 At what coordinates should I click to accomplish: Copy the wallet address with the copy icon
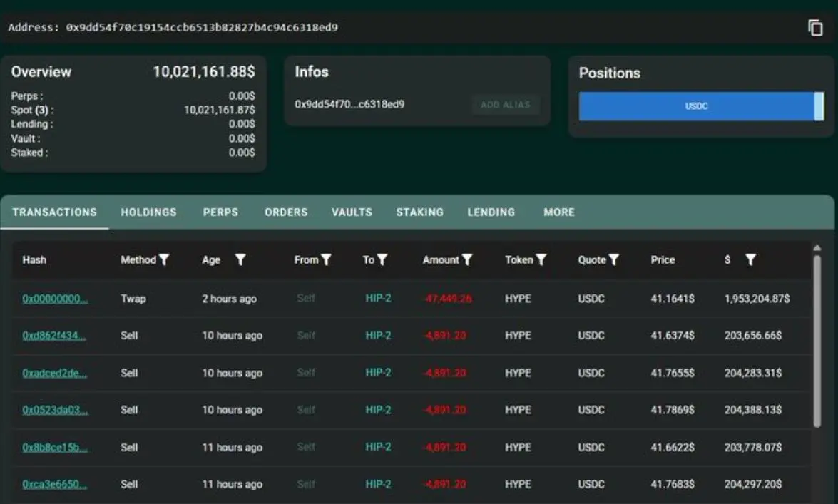coord(815,28)
